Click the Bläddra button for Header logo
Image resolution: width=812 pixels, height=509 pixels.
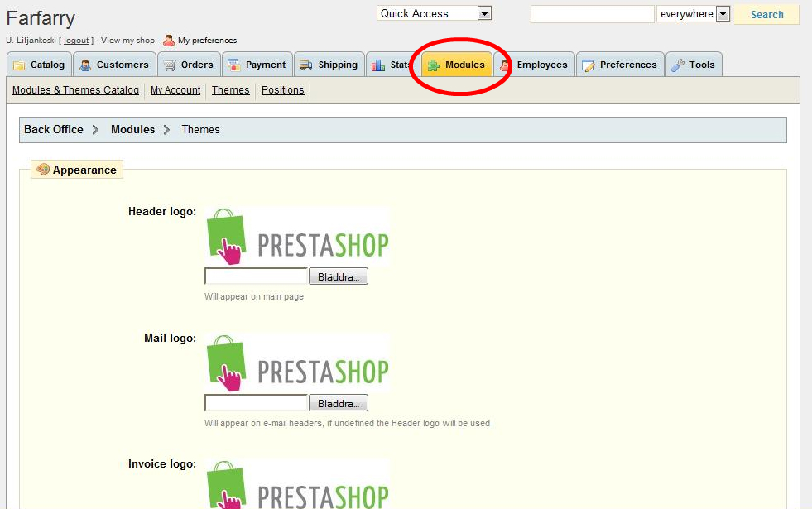(339, 276)
